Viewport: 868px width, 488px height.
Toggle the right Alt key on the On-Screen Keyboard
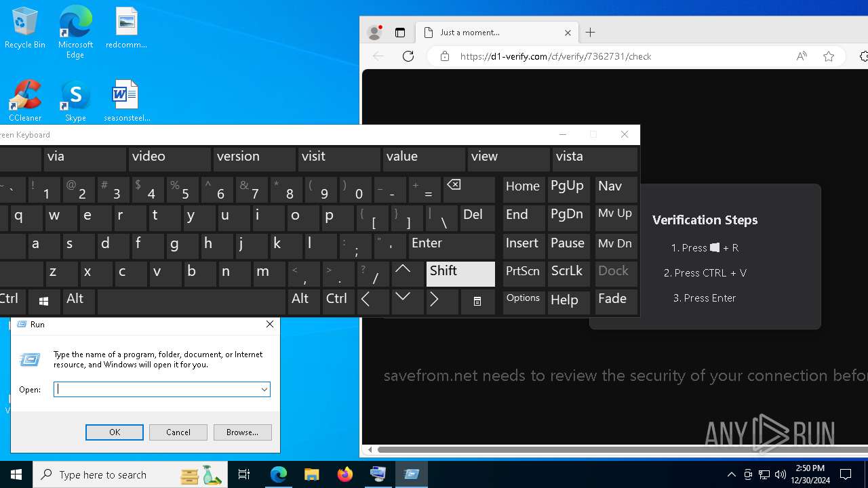click(303, 301)
